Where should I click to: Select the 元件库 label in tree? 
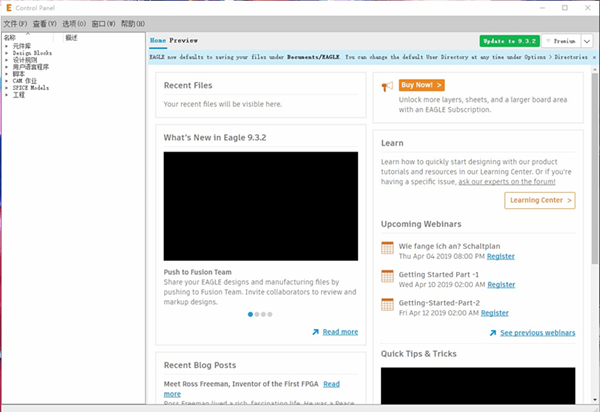click(22, 46)
